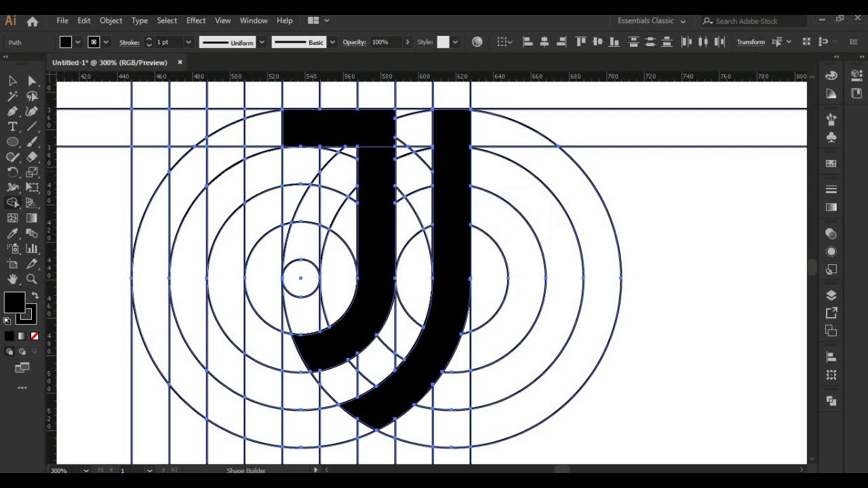Reset to default fill and stroke
This screenshot has height=488, width=868.
pos(7,321)
